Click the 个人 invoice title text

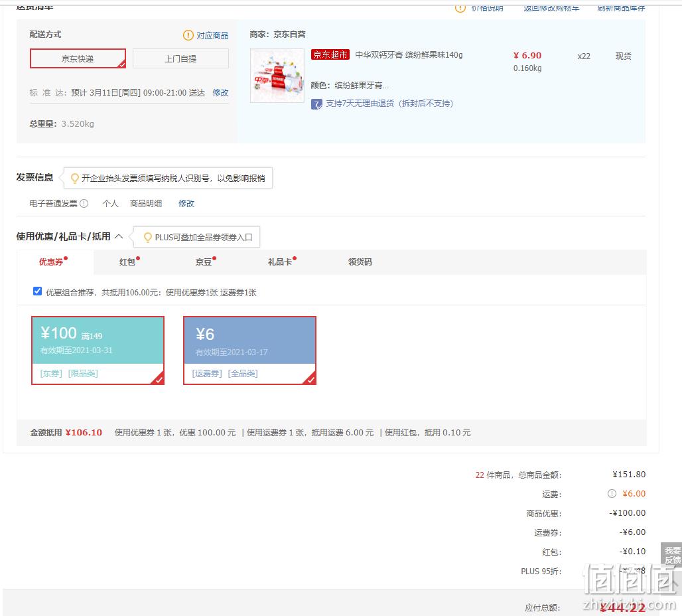[111, 203]
